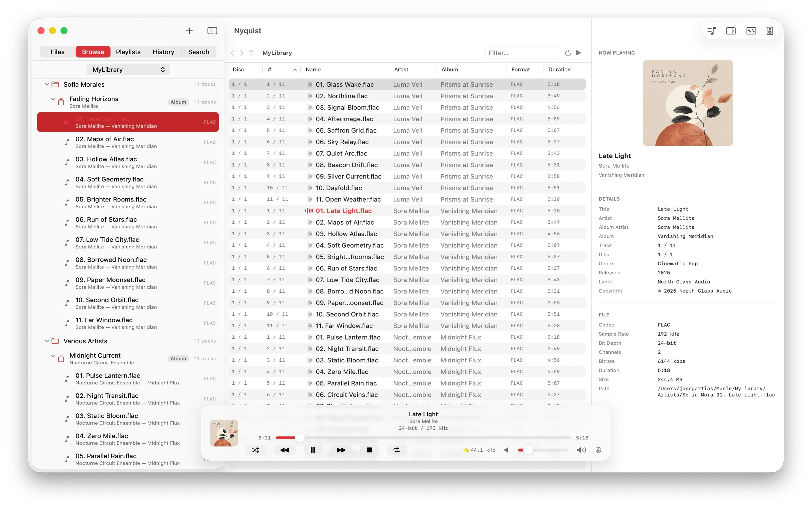This screenshot has width=812, height=508.
Task: Open the Playlists tab
Action: [128, 52]
